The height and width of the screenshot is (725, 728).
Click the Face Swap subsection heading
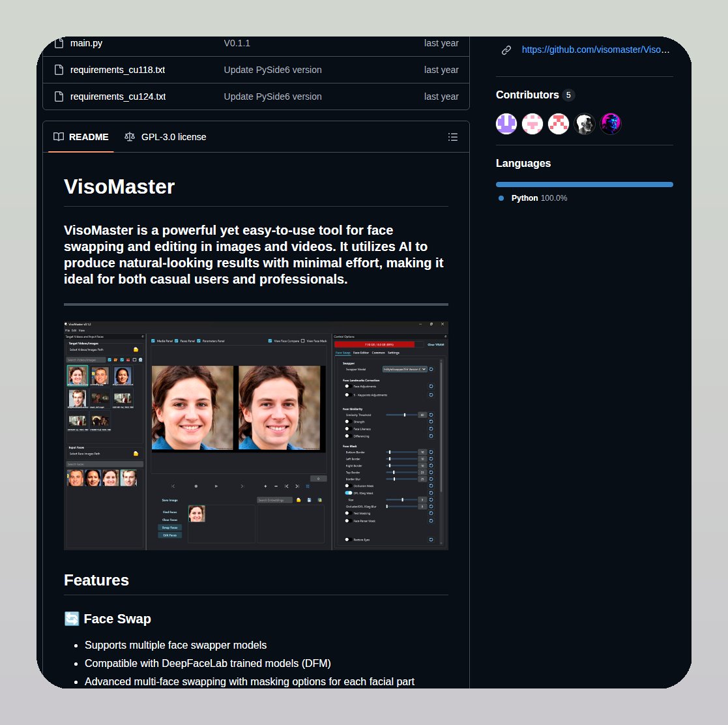pos(117,619)
